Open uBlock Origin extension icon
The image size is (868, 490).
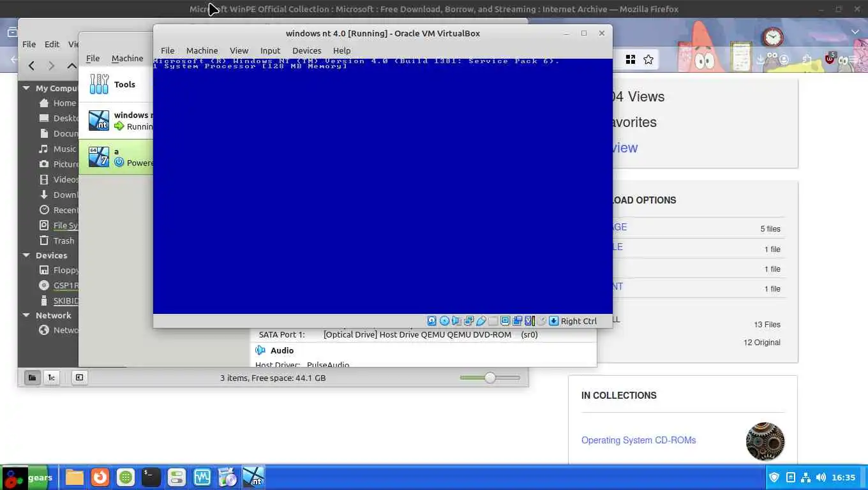[x=830, y=59]
